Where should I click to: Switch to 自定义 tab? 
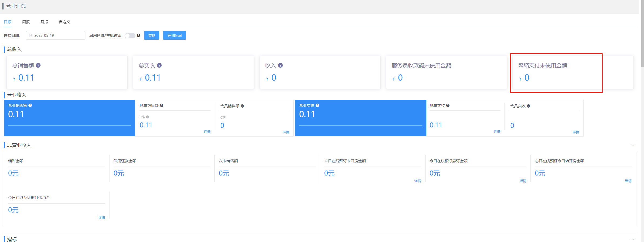pyautogui.click(x=65, y=22)
